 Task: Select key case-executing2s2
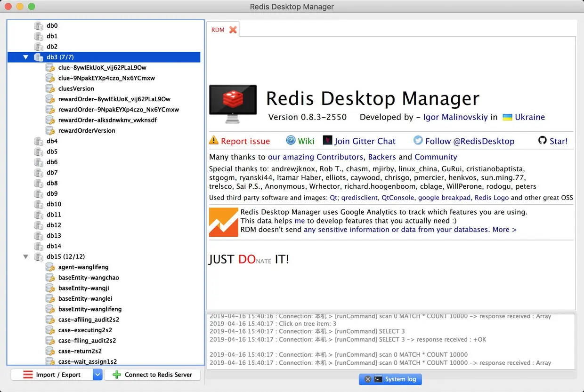(85, 330)
